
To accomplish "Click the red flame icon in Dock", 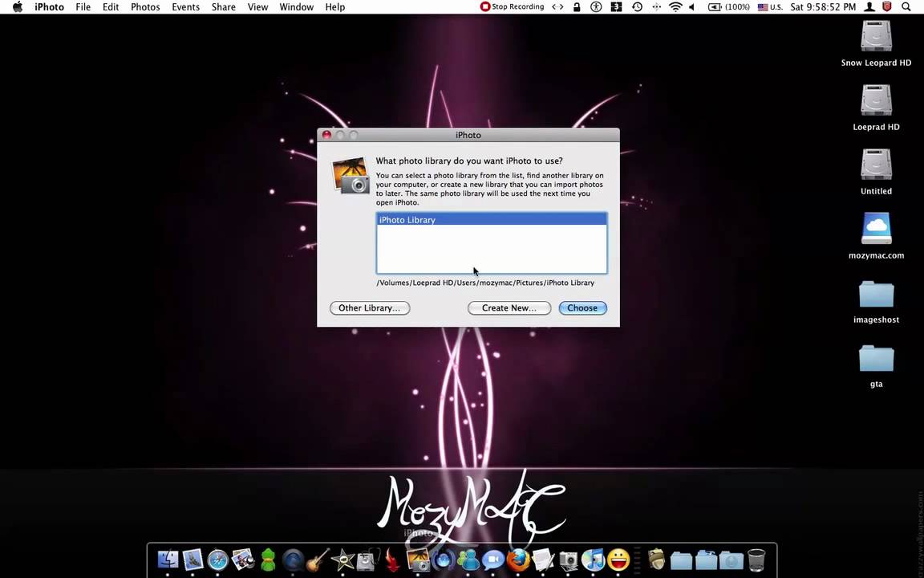I will point(392,559).
